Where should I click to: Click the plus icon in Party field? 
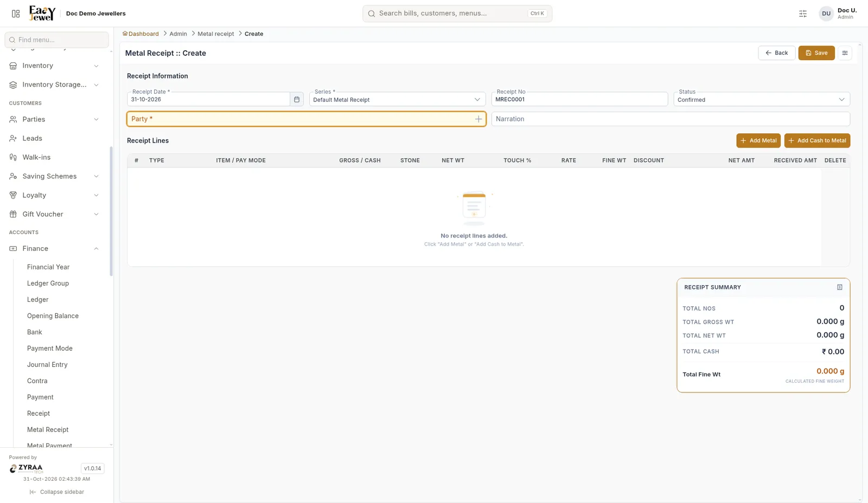pyautogui.click(x=478, y=119)
